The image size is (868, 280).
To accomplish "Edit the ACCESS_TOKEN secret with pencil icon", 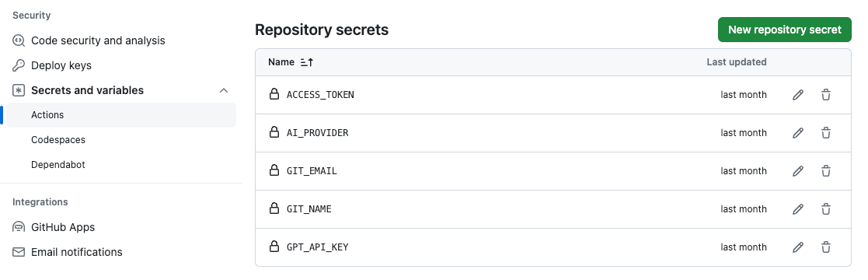I will tap(798, 95).
